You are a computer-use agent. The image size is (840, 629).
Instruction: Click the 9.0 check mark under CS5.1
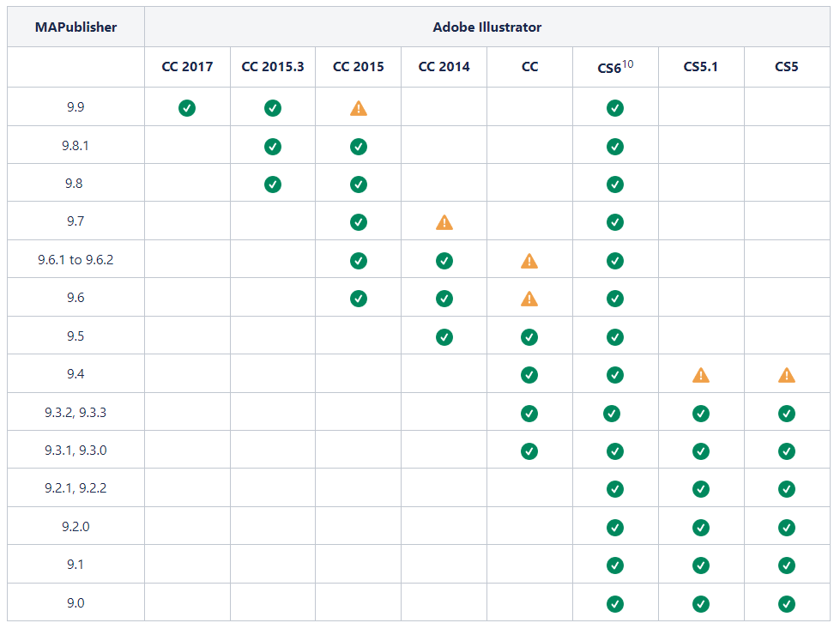(701, 604)
